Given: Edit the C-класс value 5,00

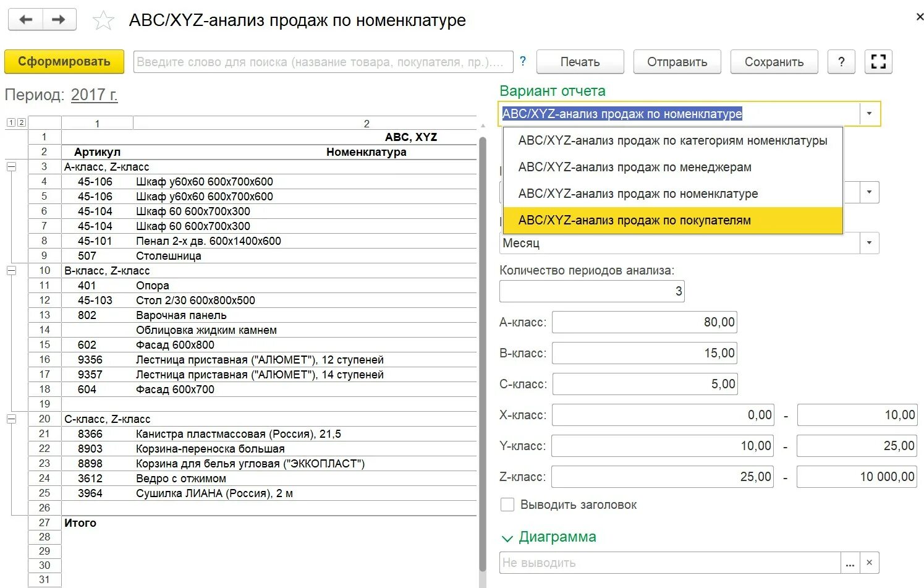Looking at the screenshot, I should point(645,384).
